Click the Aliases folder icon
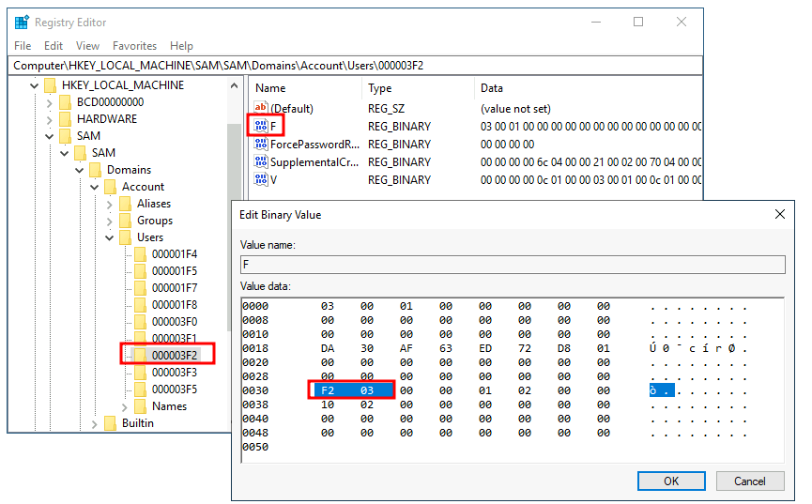This screenshot has height=504, width=812. (126, 204)
